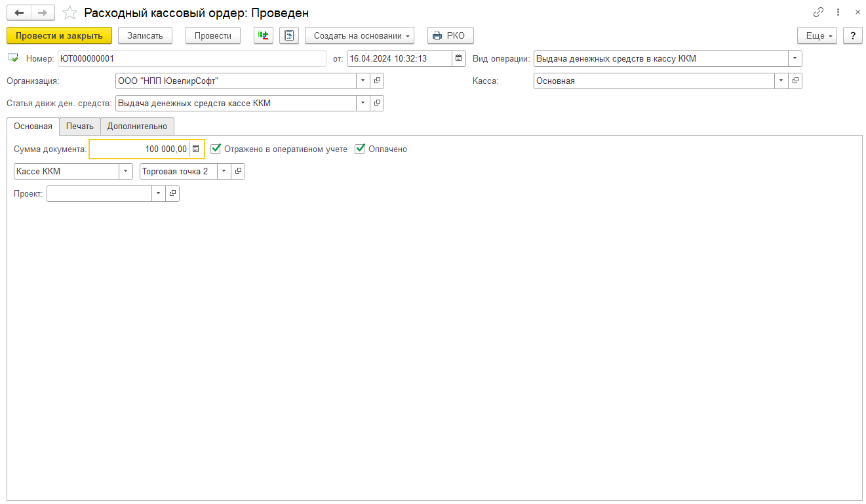Screen dimensions: 866x504
Task: Expand Статья движ. ден. средств dropdown
Action: (364, 103)
